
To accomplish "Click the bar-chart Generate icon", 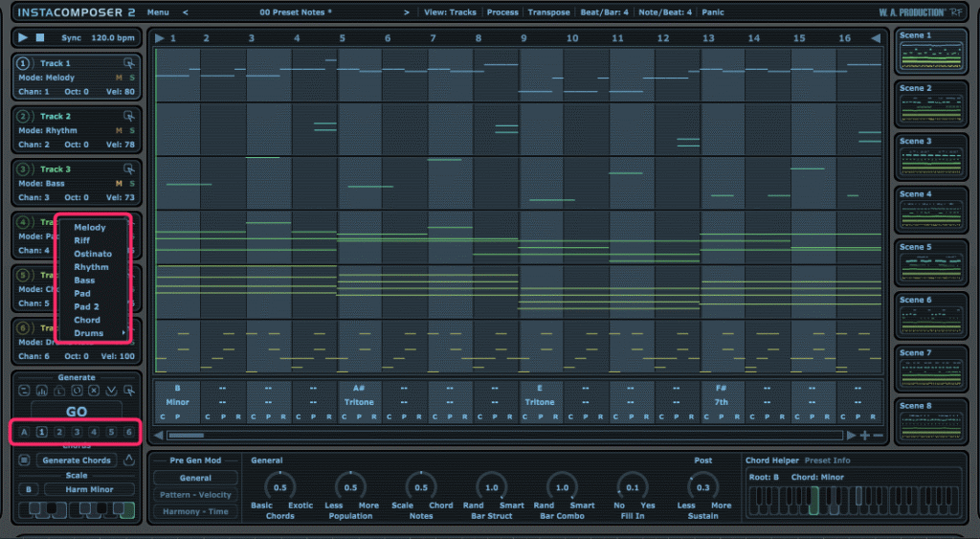I will click(42, 391).
